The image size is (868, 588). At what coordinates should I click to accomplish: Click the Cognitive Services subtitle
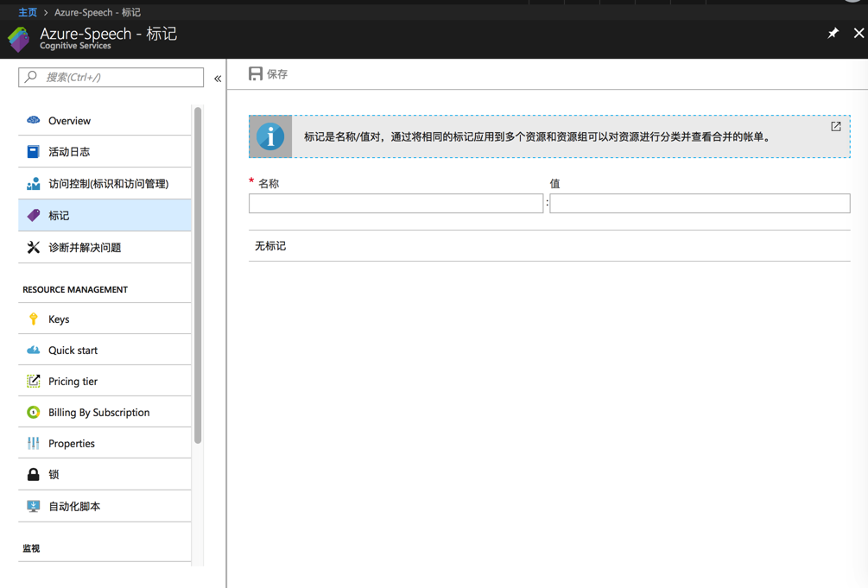coord(75,46)
